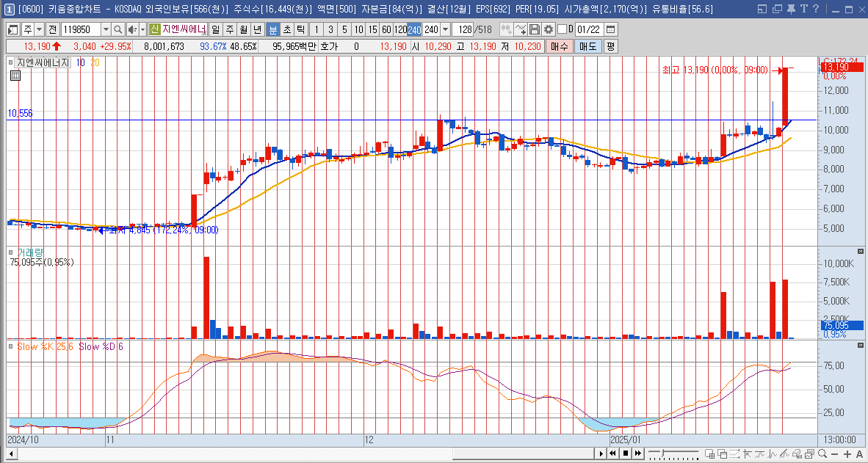Viewport: 868px width, 463px height.
Task: Click the Slow %K 25,6 indicator label
Action: click(x=45, y=346)
